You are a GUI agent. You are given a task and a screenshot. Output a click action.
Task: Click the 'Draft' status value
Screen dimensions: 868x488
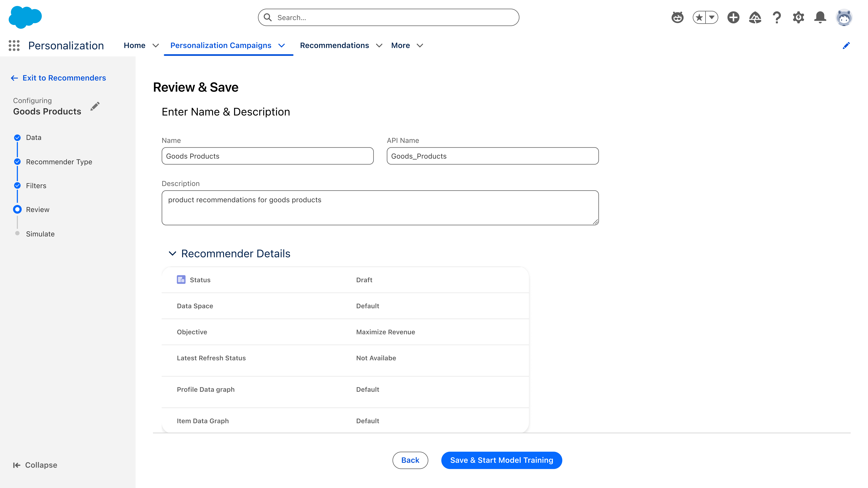point(364,280)
